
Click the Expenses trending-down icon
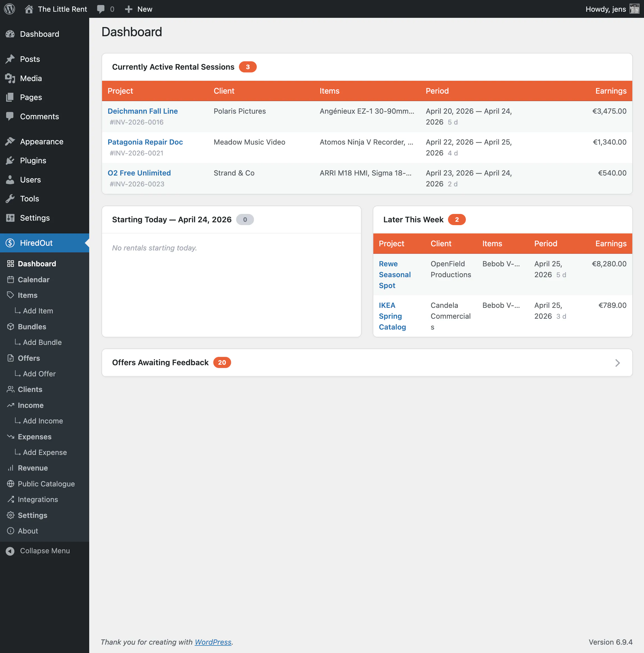11,437
